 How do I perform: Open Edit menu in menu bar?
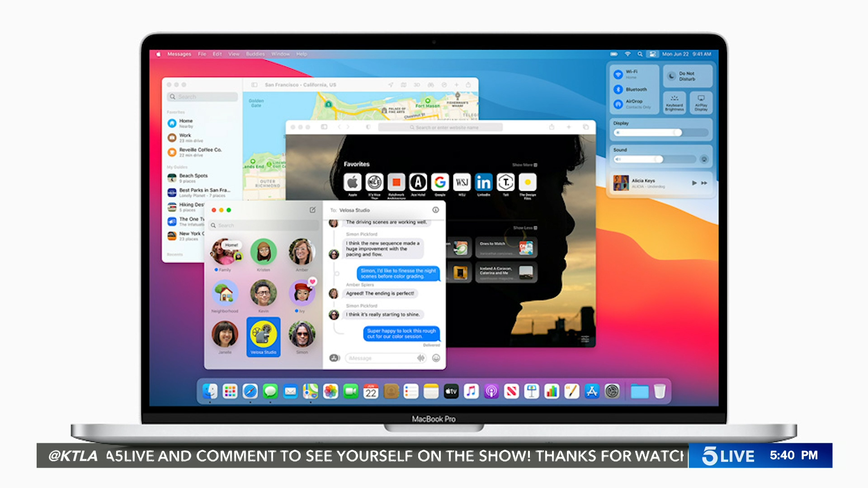(217, 54)
